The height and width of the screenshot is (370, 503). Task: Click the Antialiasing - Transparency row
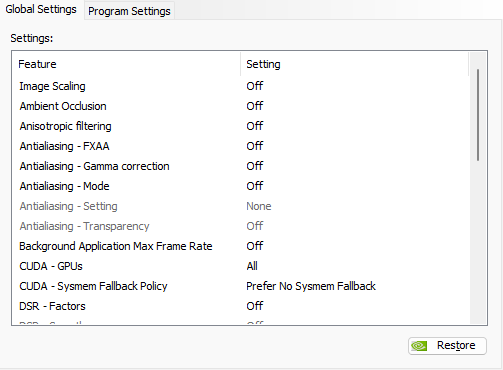(241, 226)
